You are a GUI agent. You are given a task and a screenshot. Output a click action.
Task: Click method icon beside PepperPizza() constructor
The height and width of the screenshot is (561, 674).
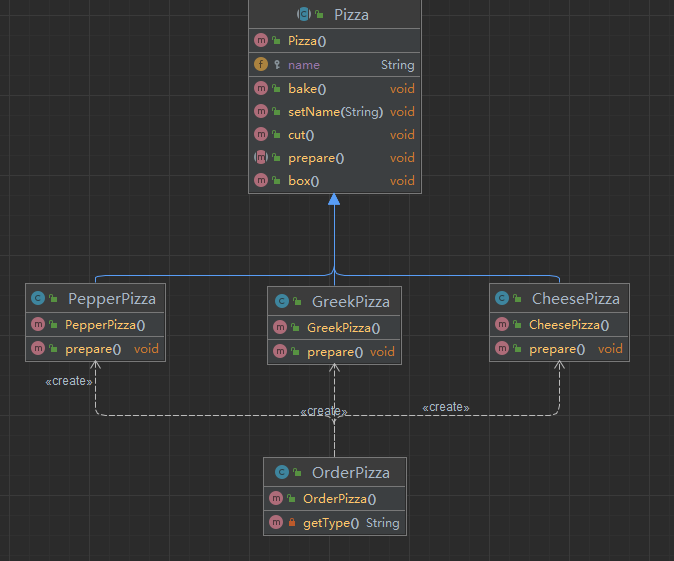38,324
